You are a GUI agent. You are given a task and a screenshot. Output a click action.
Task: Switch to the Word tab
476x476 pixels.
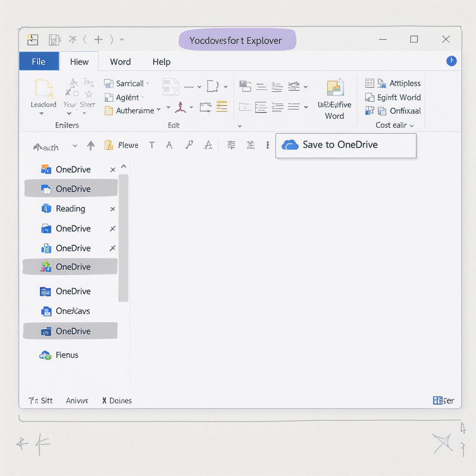pyautogui.click(x=120, y=62)
